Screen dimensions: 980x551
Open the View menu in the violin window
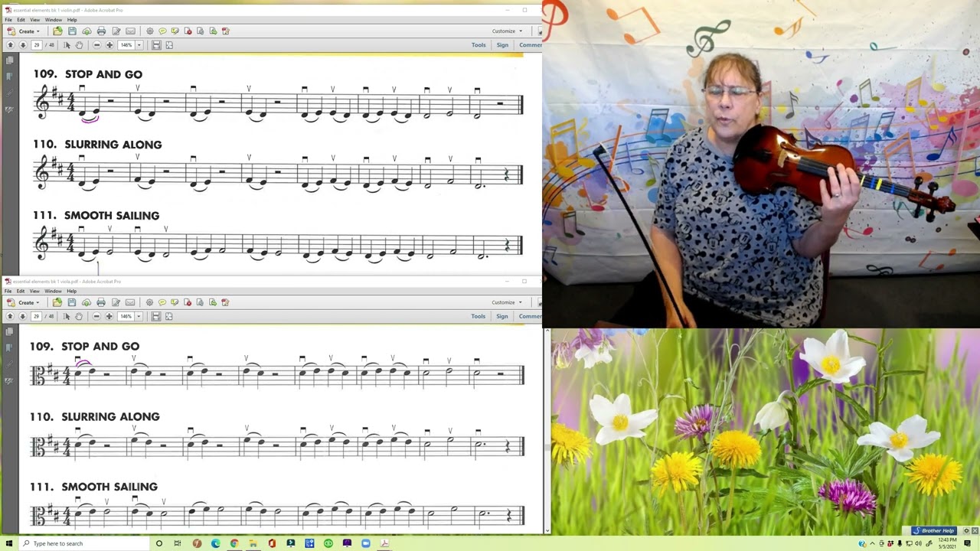[35, 20]
